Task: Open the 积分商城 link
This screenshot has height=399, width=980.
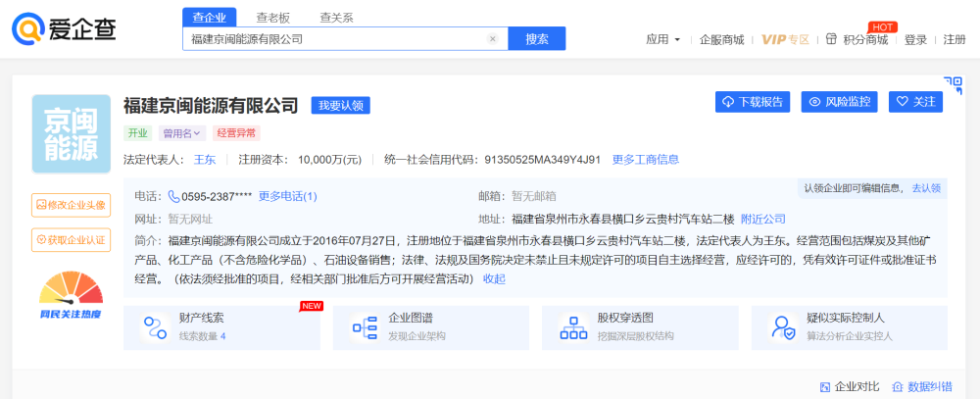Action: [x=865, y=39]
